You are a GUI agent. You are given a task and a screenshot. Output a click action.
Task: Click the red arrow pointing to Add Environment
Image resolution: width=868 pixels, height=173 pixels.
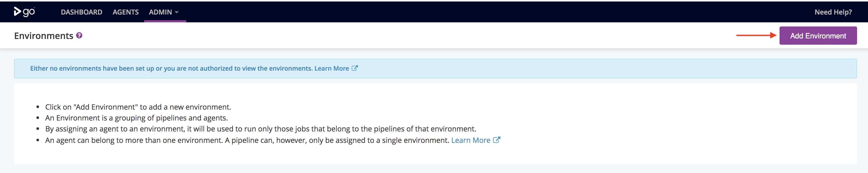click(756, 35)
